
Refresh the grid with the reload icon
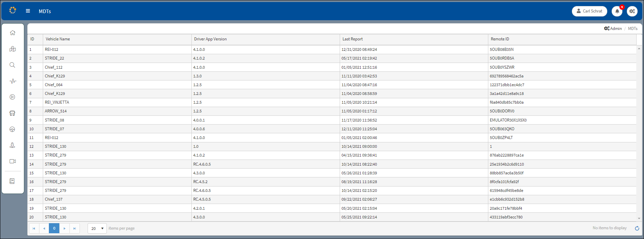click(637, 228)
